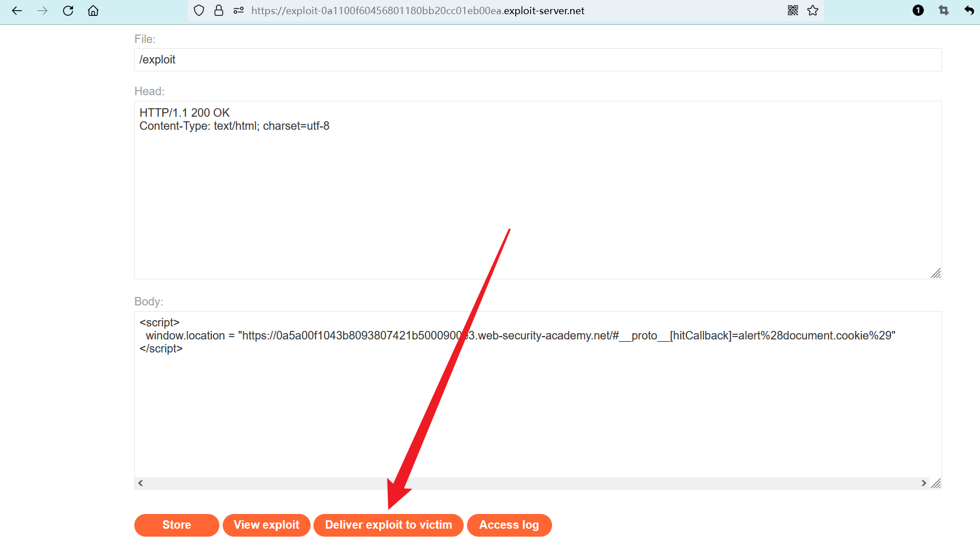Click the Body horizontal scrollbar left arrow

point(141,483)
